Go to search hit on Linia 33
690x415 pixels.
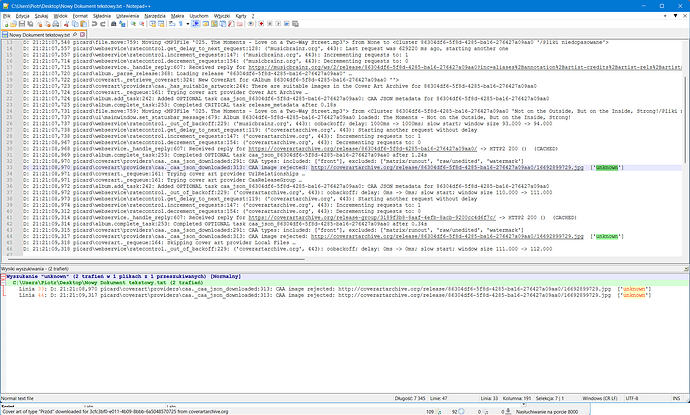pyautogui.click(x=334, y=289)
